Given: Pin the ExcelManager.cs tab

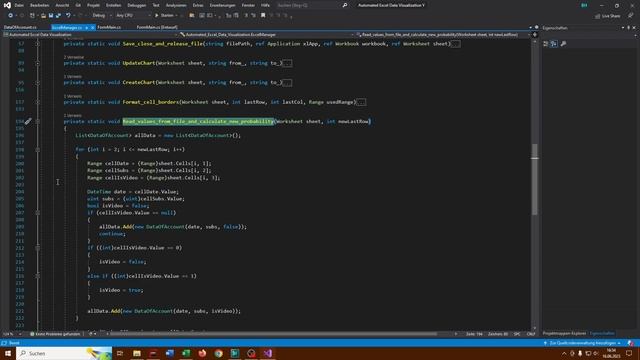Looking at the screenshot, I should point(87,27).
